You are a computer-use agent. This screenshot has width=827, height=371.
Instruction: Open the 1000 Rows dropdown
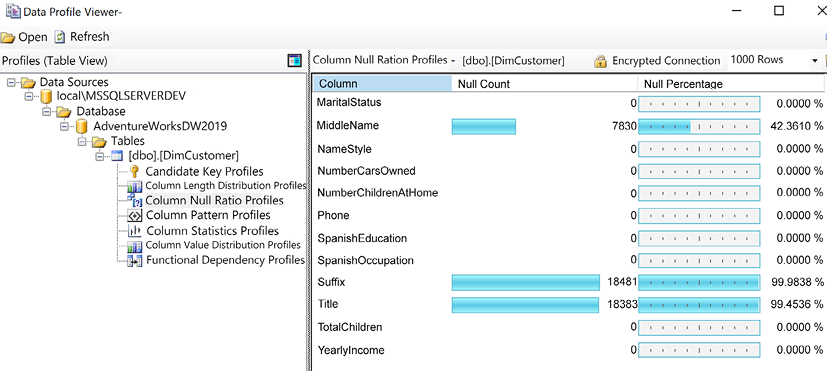tap(814, 61)
